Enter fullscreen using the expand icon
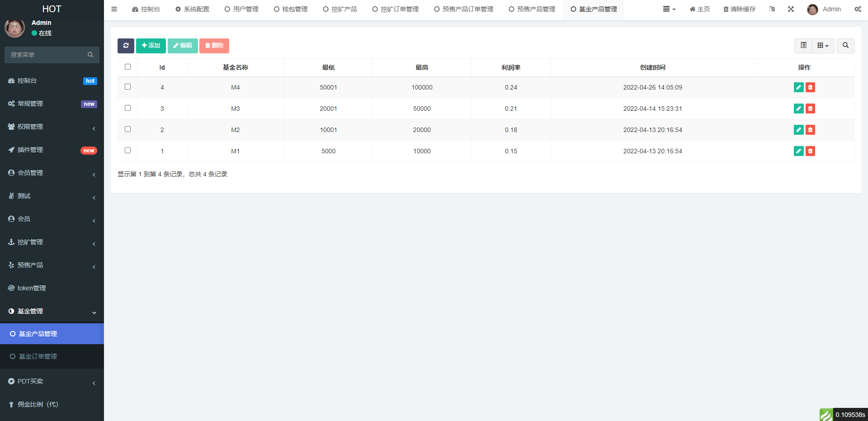The height and width of the screenshot is (421, 868). coord(791,9)
